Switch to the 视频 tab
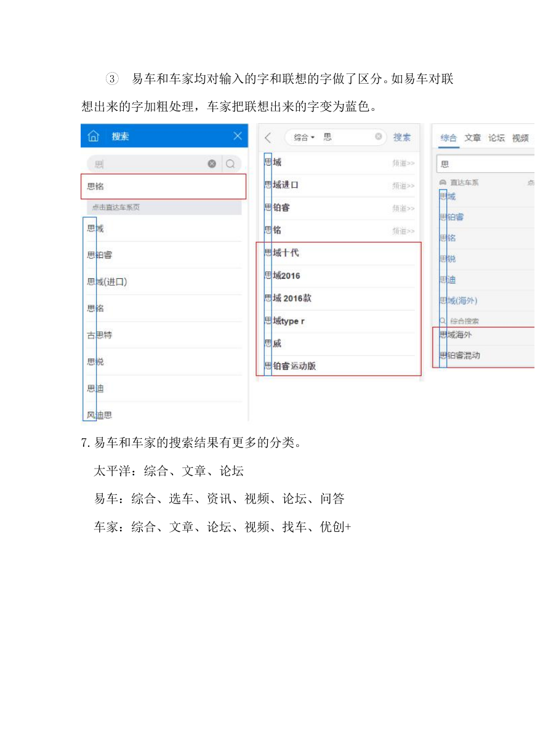This screenshot has width=535, height=756. coord(520,138)
